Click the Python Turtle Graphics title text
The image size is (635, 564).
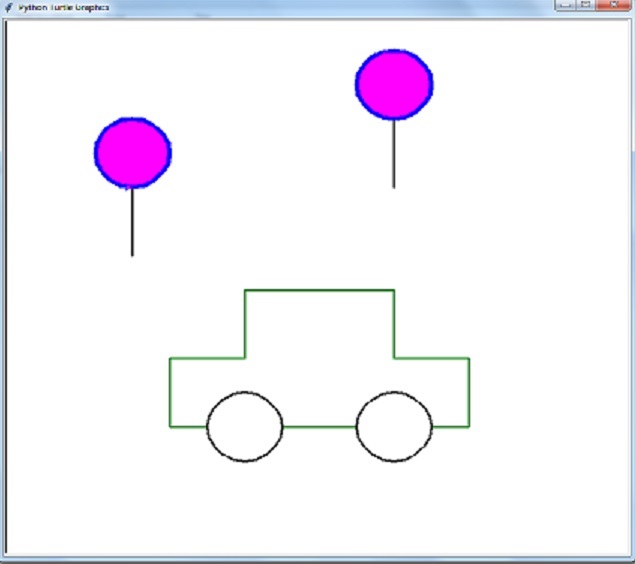pos(64,8)
